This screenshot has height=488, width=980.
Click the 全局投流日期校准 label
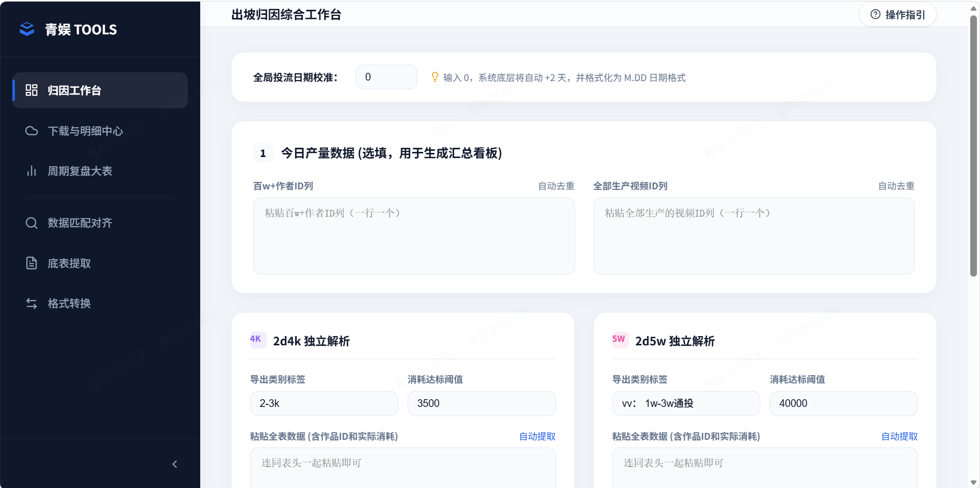click(x=295, y=77)
